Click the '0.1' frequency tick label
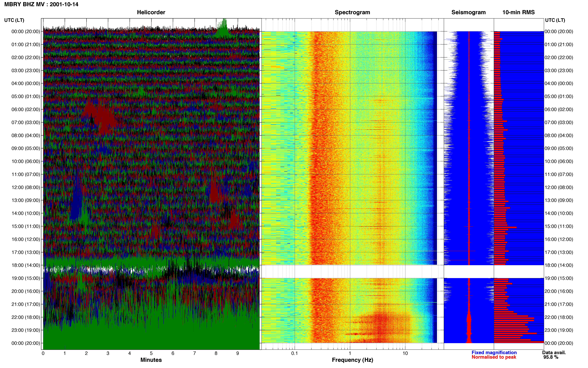 (x=295, y=353)
